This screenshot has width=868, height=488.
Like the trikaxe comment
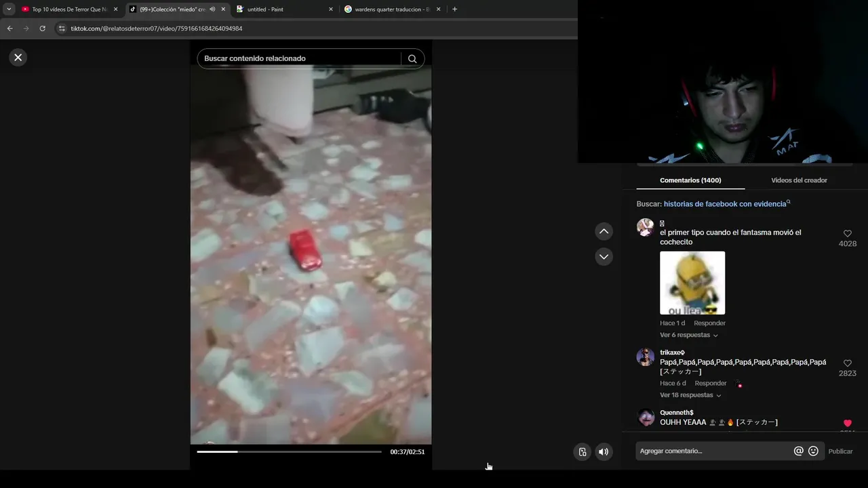848,363
